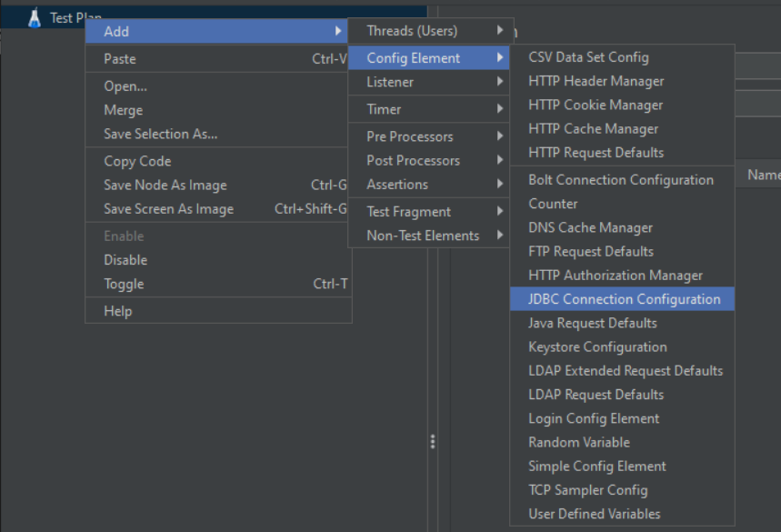Add LDAP Extended Request Defaults
781x532 pixels.
click(x=622, y=371)
